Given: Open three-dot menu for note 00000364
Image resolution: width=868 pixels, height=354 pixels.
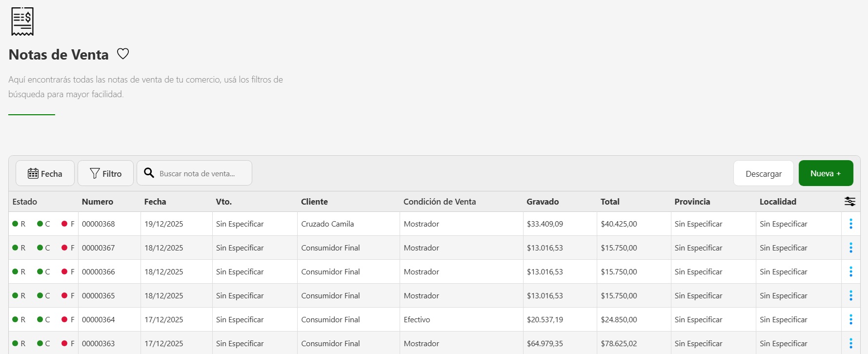Looking at the screenshot, I should [x=850, y=319].
